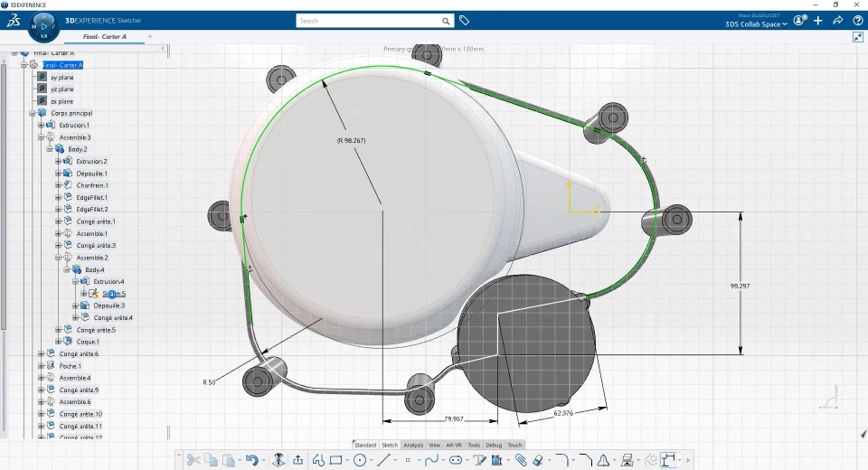Open the Circle tool dropdown arrow

pyautogui.click(x=371, y=460)
